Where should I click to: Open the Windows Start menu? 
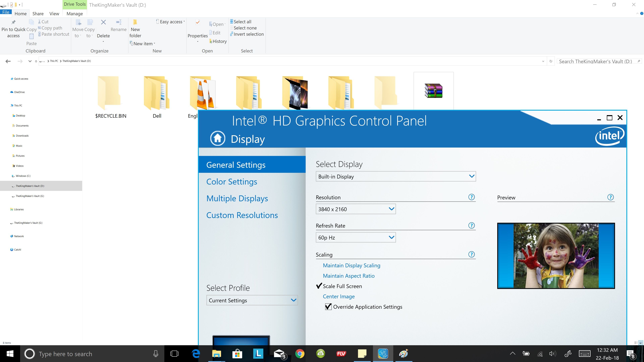click(10, 353)
